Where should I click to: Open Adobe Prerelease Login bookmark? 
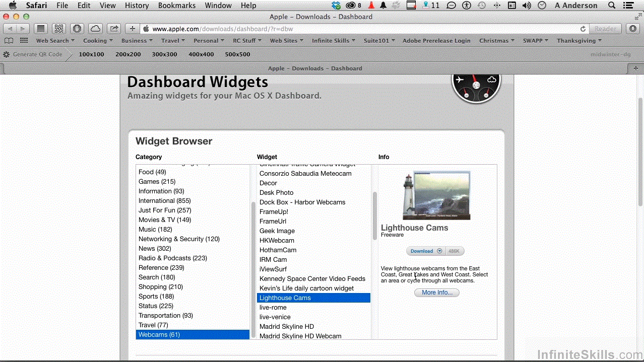(436, 41)
